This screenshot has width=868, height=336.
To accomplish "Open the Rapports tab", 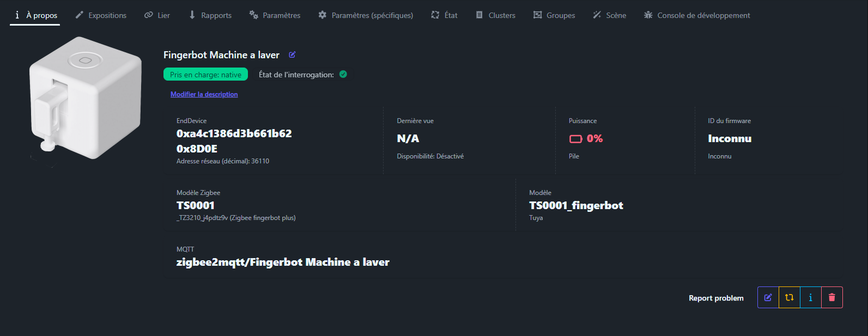I will pyautogui.click(x=210, y=15).
